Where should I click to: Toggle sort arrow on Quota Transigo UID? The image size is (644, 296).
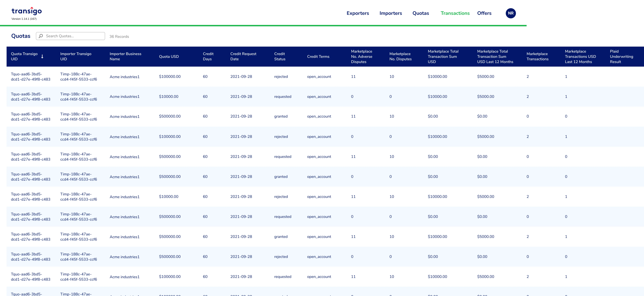[x=42, y=56]
